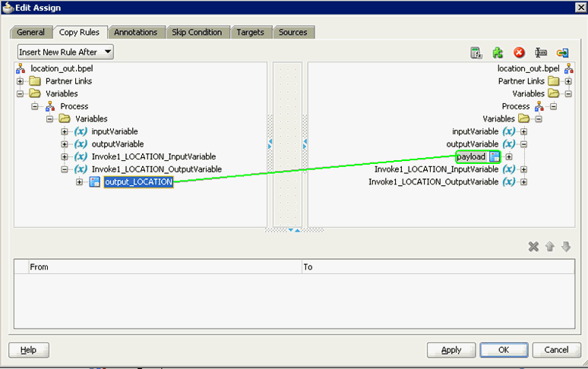Viewport: 588px width, 369px height.
Task: Click Invoke1_LOCATION_OutputVariable (x) icon in right tree
Action: point(509,181)
